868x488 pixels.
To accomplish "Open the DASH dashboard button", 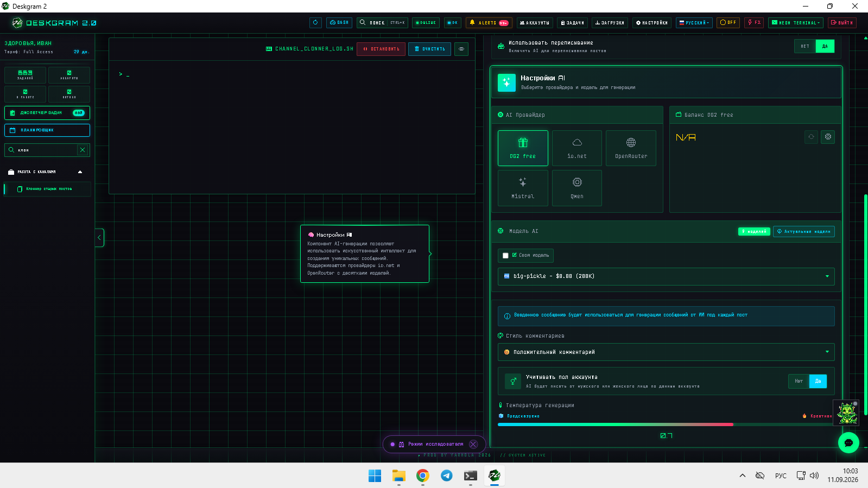I will point(339,23).
